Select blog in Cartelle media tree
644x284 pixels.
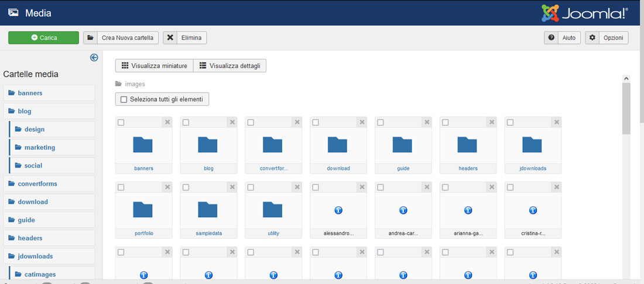[x=49, y=111]
